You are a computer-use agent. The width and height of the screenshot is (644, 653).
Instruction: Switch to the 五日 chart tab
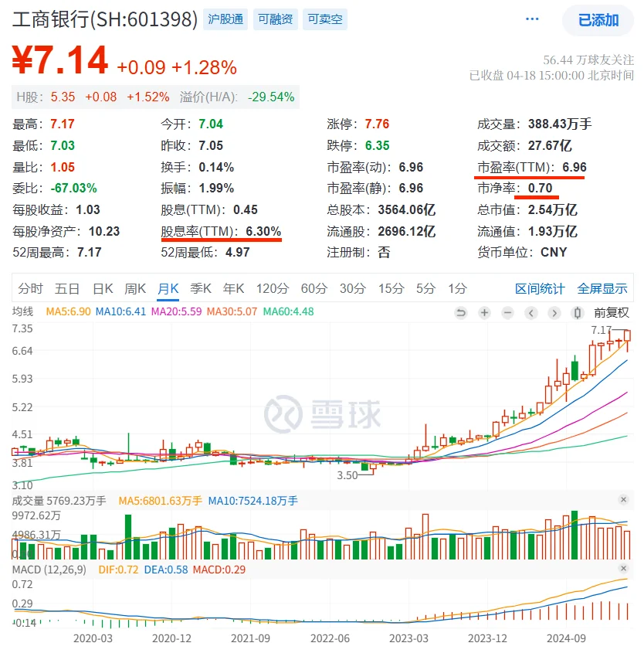(67, 288)
